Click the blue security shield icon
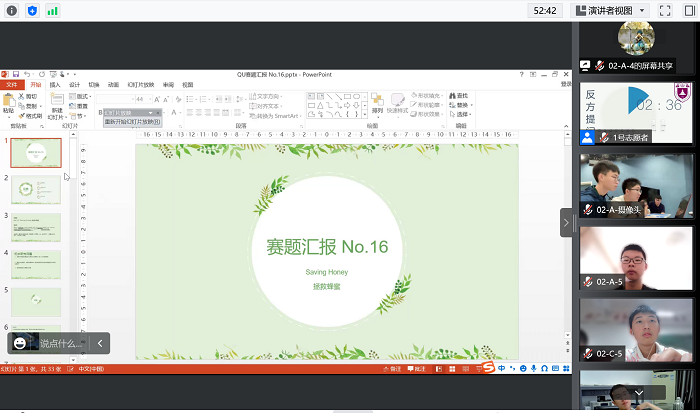The height and width of the screenshot is (413, 700). click(x=32, y=11)
